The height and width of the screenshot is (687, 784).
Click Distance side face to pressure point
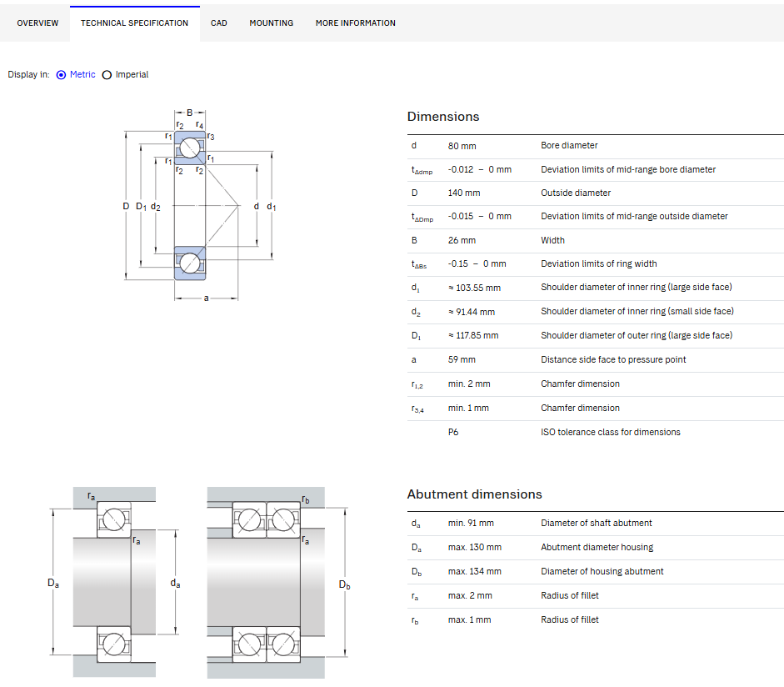[613, 359]
